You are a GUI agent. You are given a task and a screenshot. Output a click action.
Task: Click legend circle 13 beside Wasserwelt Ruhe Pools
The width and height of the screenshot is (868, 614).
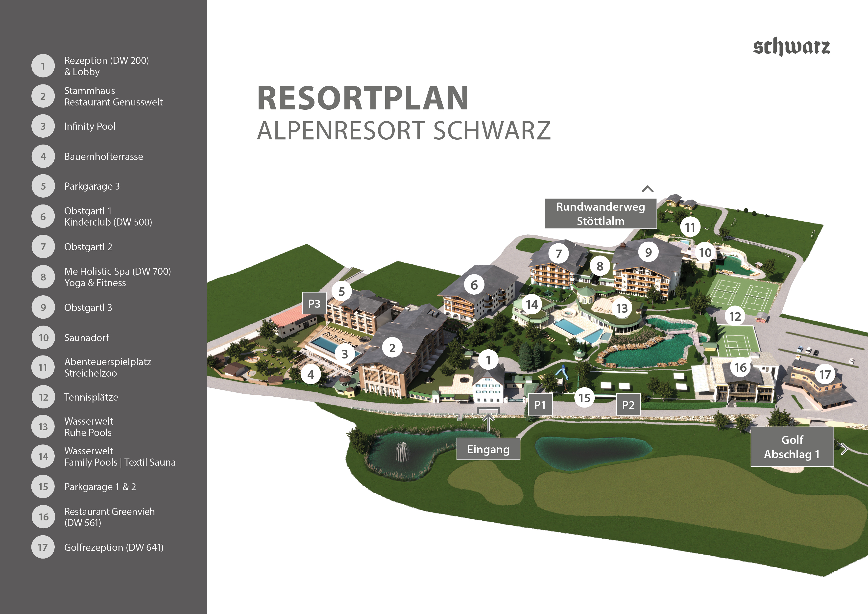(x=43, y=427)
